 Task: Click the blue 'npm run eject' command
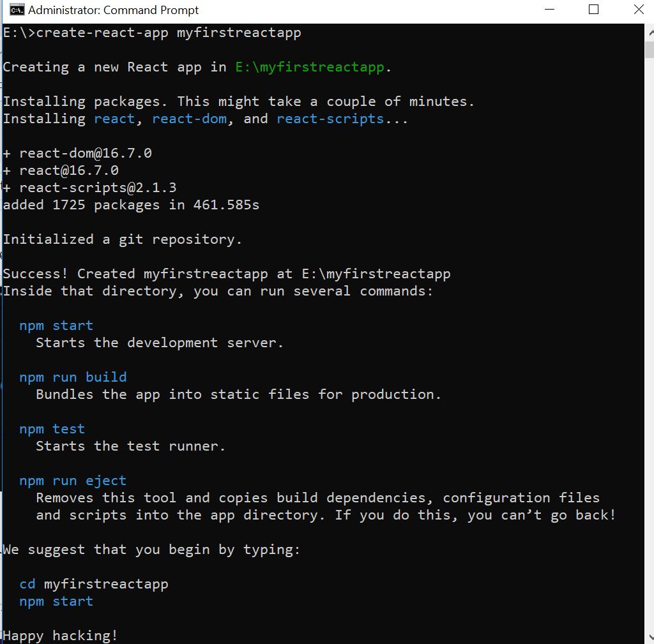click(73, 481)
